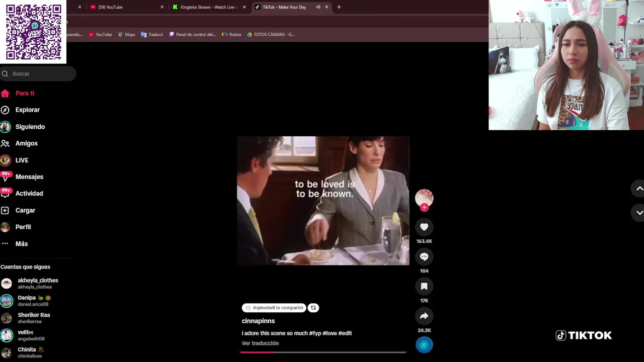Select the TikTok - Make Your Day tab

pyautogui.click(x=283, y=7)
